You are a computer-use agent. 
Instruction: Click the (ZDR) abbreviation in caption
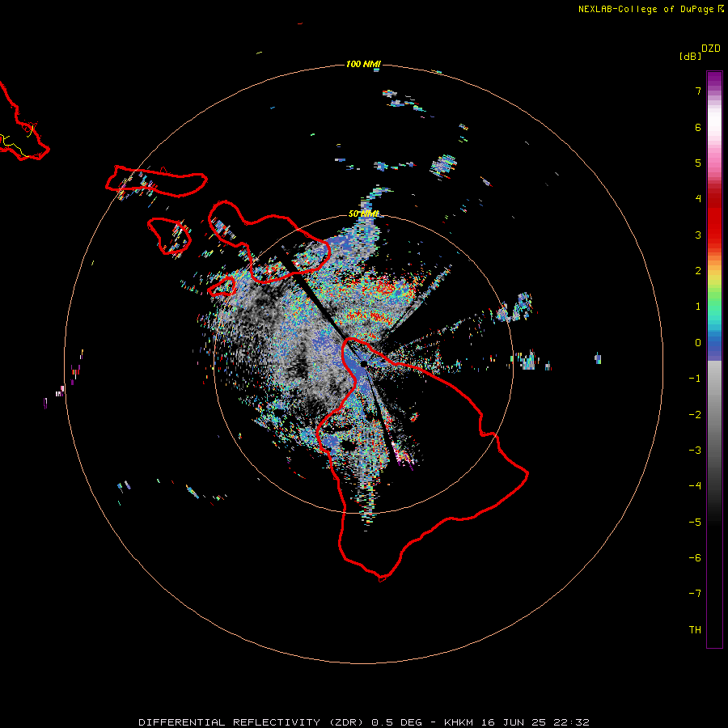tap(346, 722)
